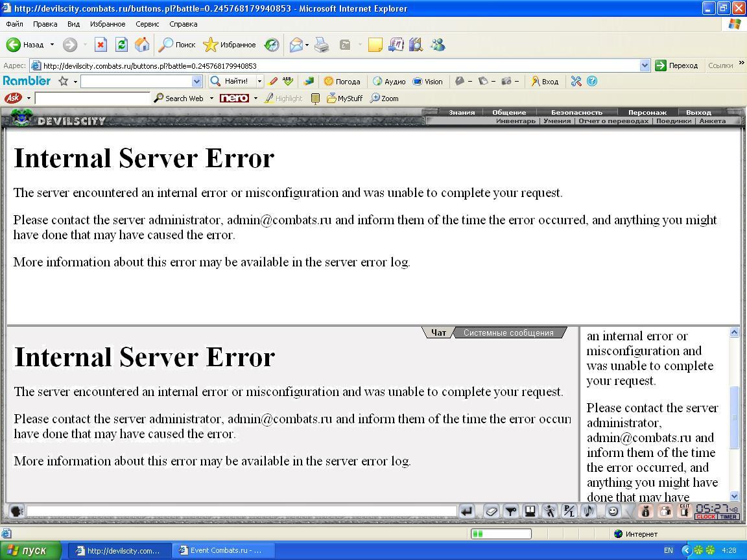This screenshot has height=560, width=747.
Task: Expand the Найти! dropdown arrow
Action: [x=259, y=82]
